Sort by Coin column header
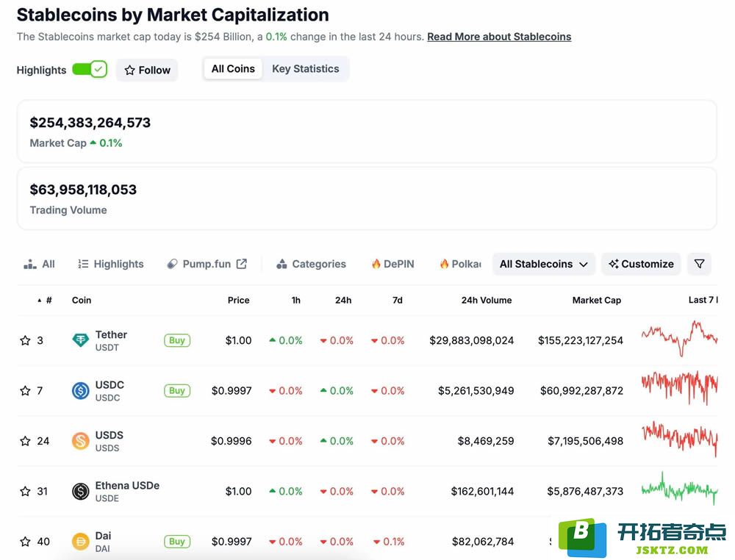 tap(82, 301)
